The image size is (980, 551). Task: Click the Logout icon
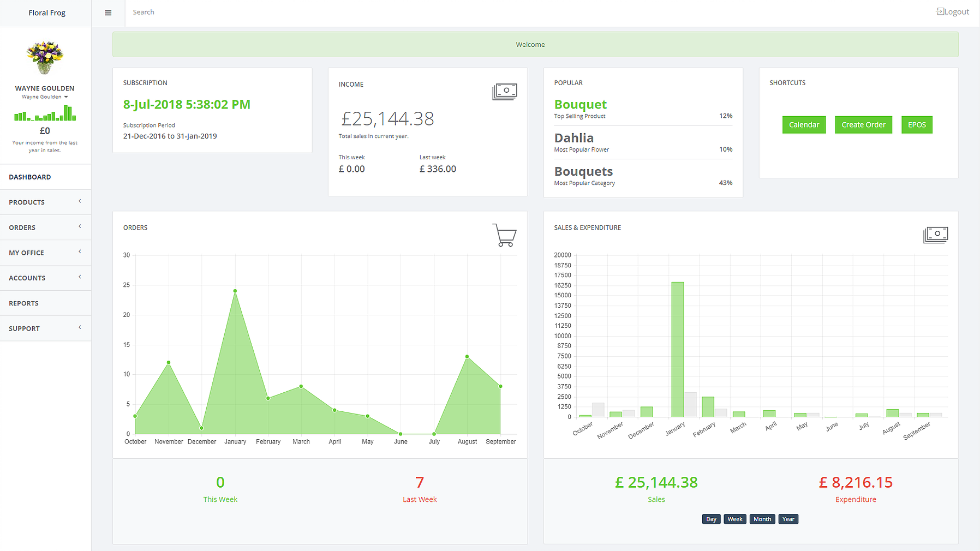pyautogui.click(x=940, y=11)
